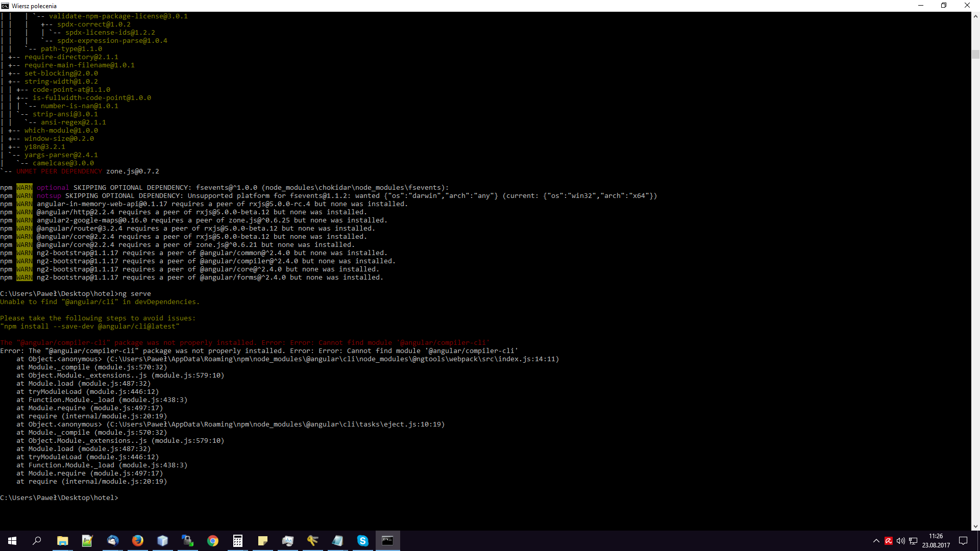The width and height of the screenshot is (980, 551).
Task: Open the Action Center
Action: point(964,541)
